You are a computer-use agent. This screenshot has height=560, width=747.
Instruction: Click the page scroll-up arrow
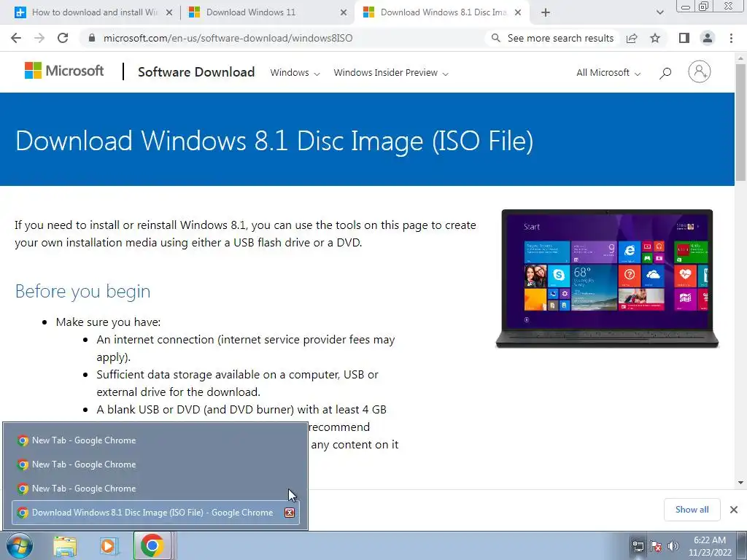tap(740, 58)
